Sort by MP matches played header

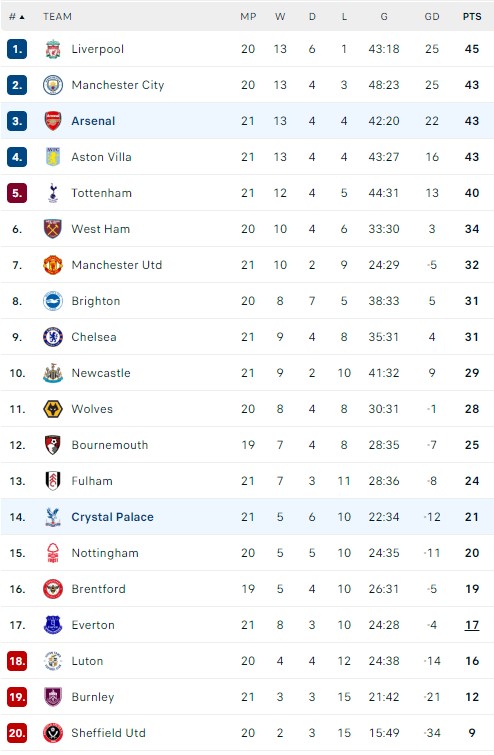248,16
